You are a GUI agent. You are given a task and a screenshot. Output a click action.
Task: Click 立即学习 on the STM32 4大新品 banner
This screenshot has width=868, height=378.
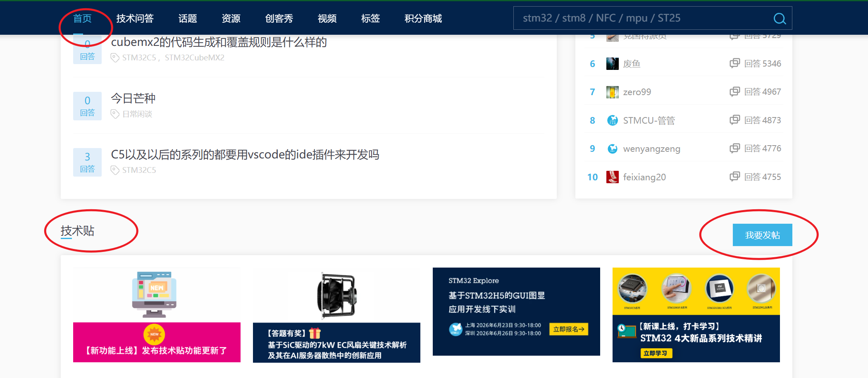pos(656,353)
